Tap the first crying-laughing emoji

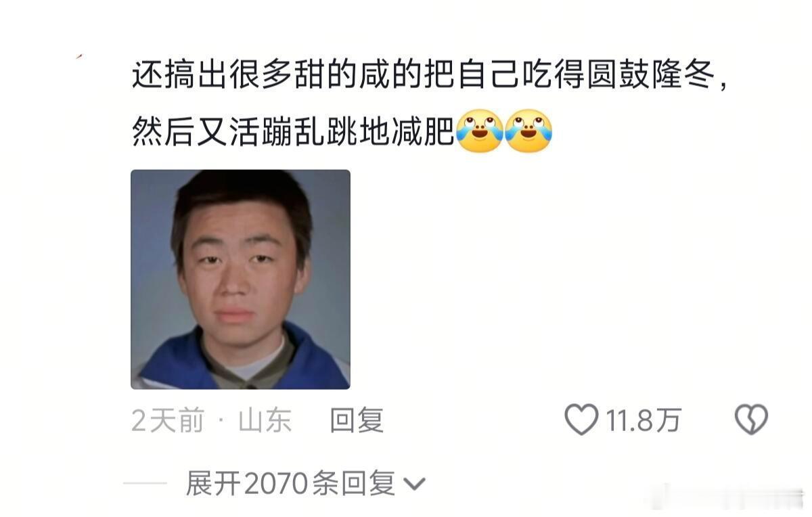pos(479,131)
